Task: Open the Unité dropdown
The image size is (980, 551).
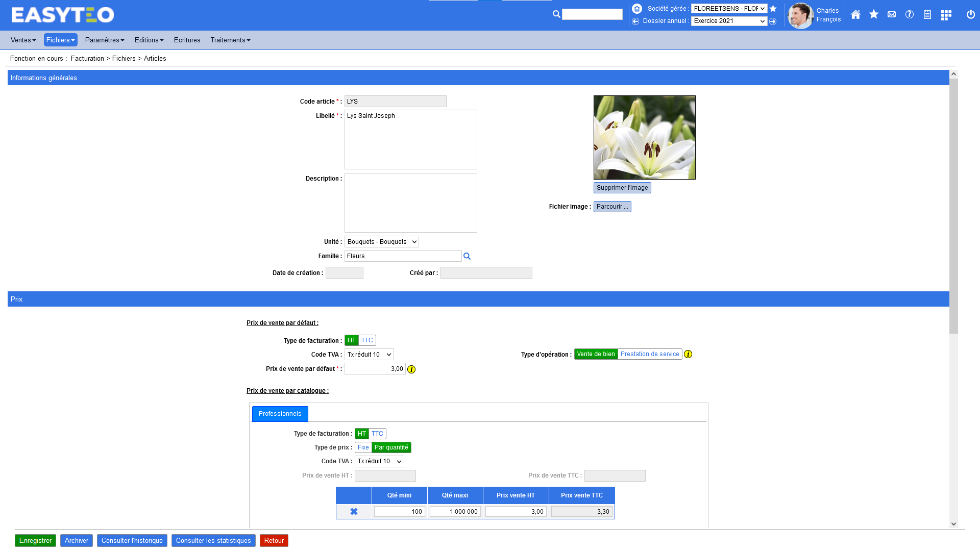Action: click(x=381, y=242)
